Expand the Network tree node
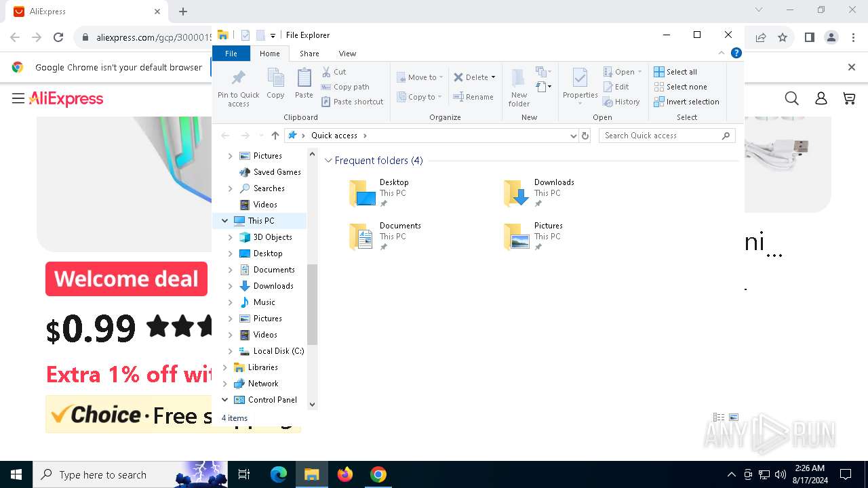This screenshot has height=488, width=868. point(224,384)
